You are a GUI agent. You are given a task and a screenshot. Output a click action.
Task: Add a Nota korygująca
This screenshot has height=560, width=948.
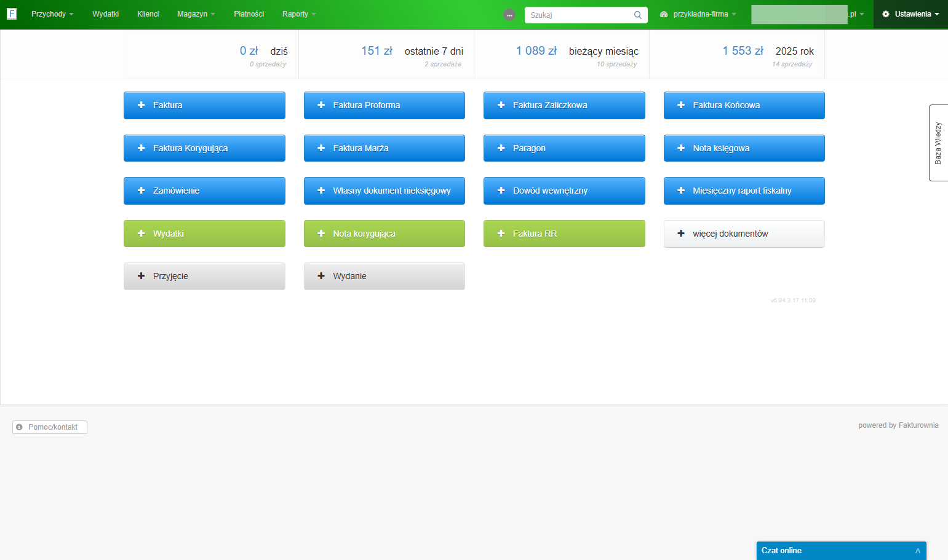pos(384,234)
